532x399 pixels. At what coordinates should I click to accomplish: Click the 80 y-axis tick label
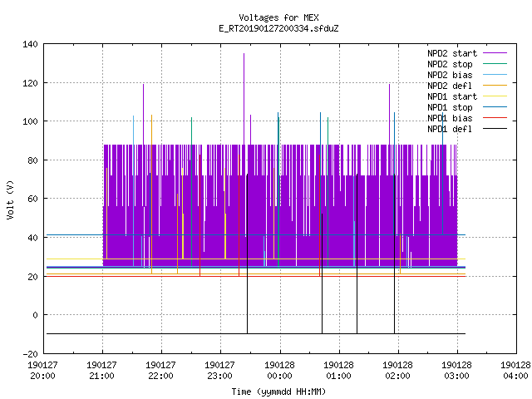32,160
